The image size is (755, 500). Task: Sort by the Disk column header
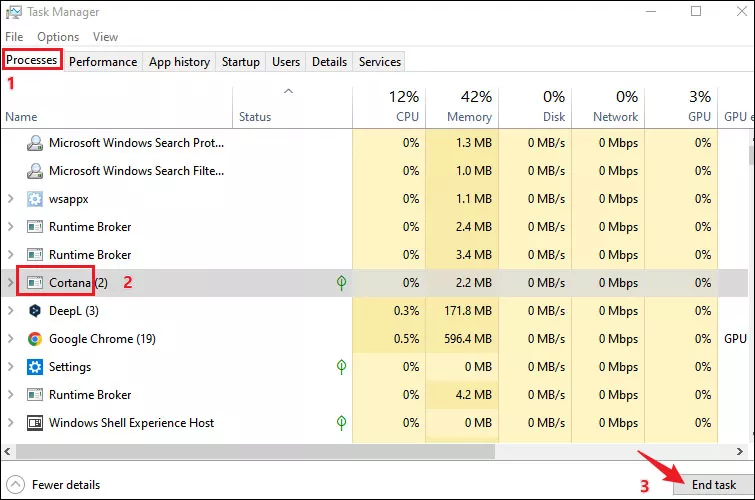535,108
